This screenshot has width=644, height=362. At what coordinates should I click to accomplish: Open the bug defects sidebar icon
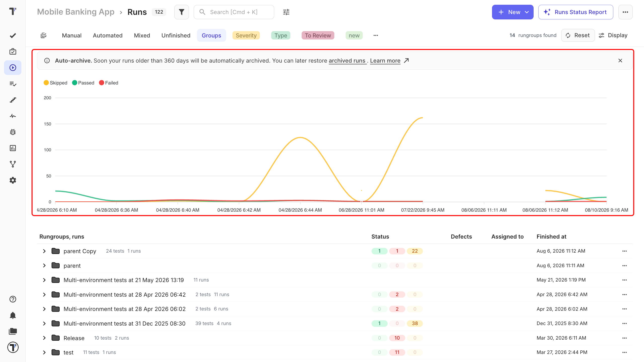click(x=13, y=132)
